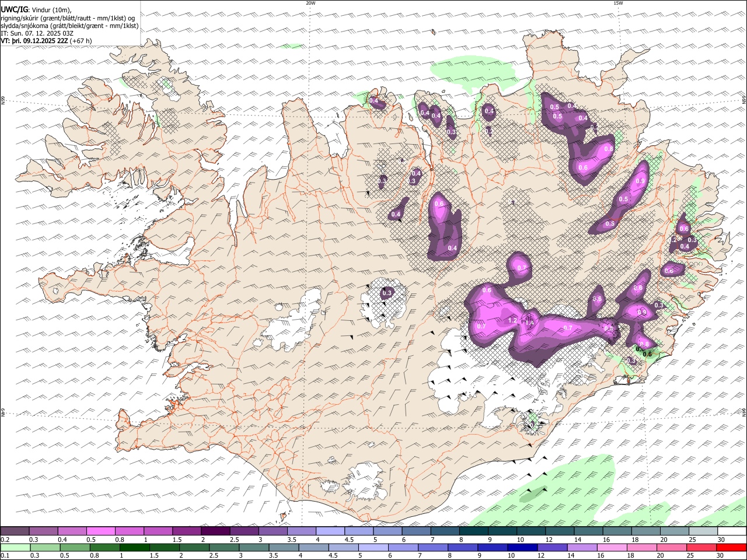Click the '2.5' label under the rain scale
The image size is (747, 560).
pos(214,556)
